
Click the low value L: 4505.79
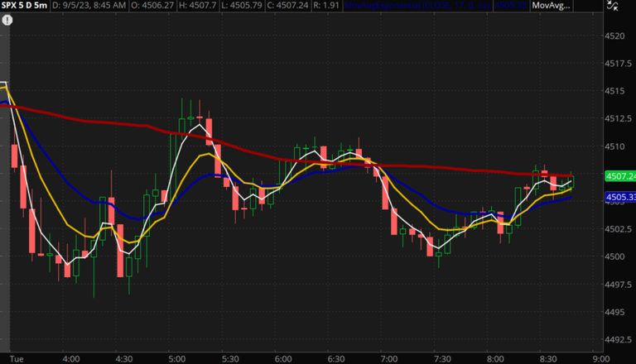pos(242,6)
